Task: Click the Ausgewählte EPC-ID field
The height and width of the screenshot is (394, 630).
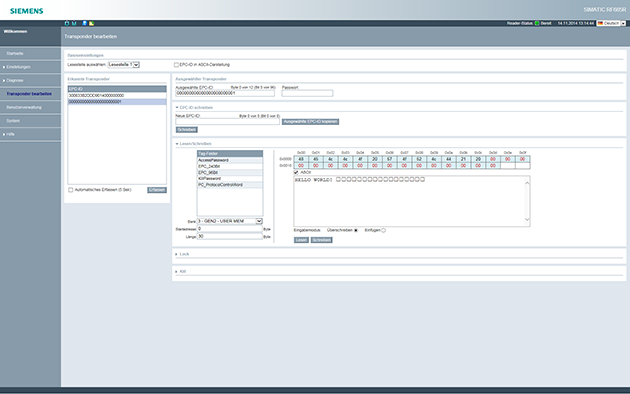Action: pos(225,93)
